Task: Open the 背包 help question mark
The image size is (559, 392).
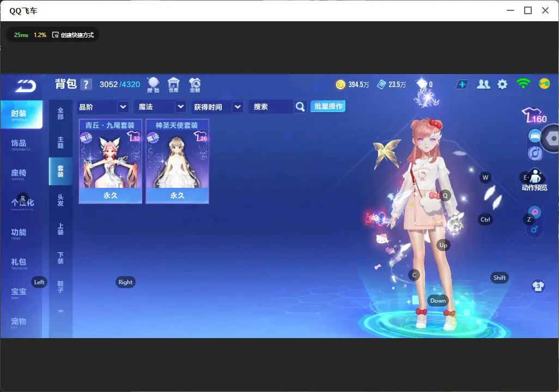Action: tap(86, 84)
